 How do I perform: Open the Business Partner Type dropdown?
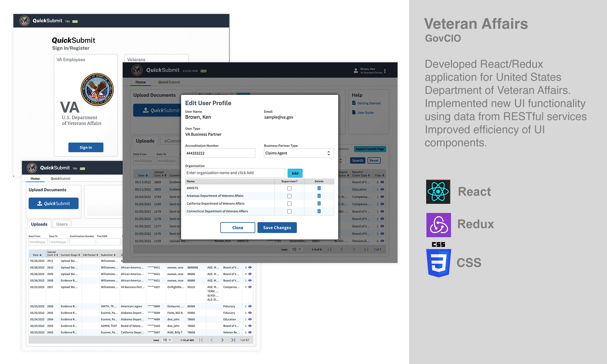coord(299,153)
